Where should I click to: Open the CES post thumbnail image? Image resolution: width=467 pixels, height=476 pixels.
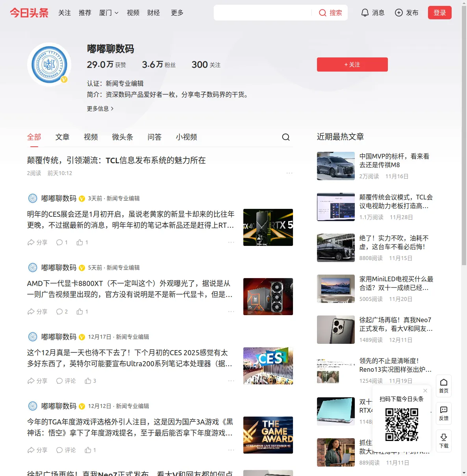point(268,366)
